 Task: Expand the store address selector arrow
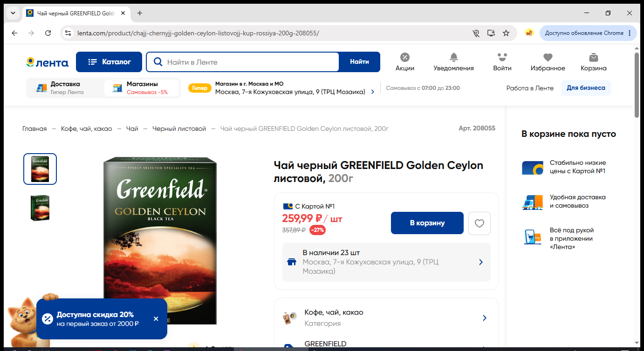[x=372, y=92]
